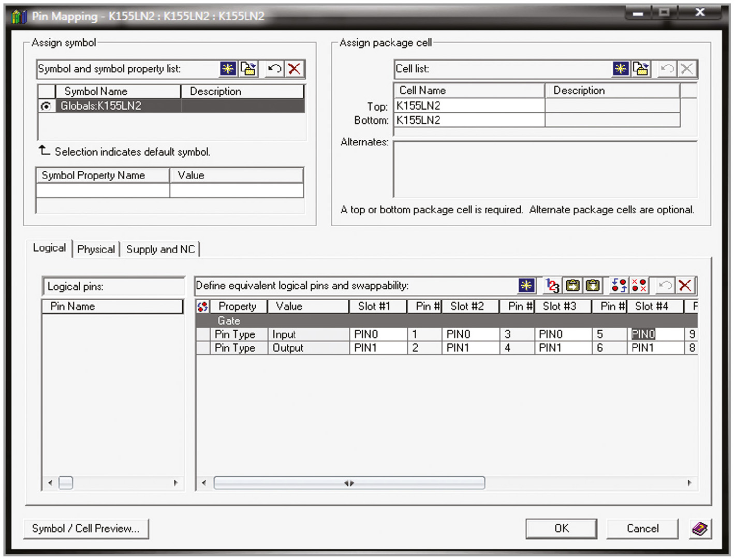
Task: Click browse folder icon in symbol list toolbar
Action: coord(248,69)
